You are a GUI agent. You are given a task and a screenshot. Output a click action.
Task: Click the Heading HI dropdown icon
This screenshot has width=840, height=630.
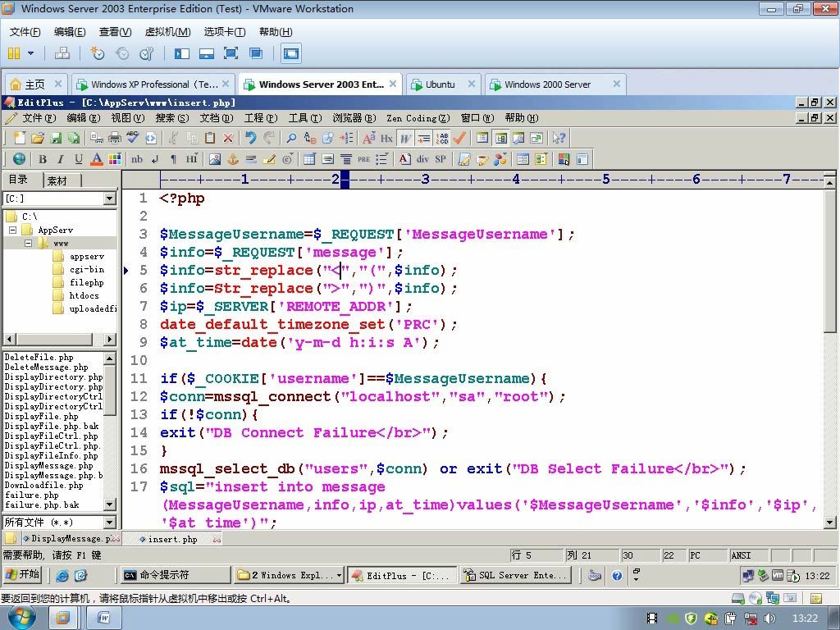(x=192, y=159)
